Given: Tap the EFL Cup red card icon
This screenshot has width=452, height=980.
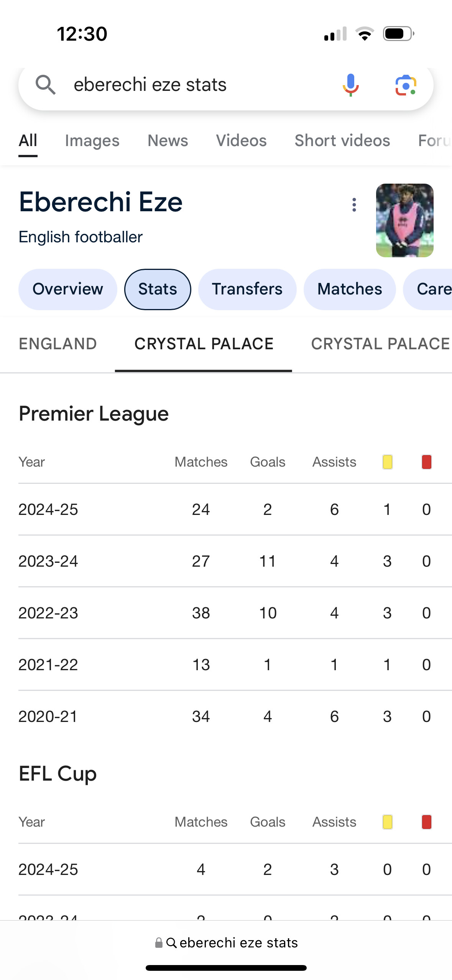Looking at the screenshot, I should coord(426,822).
